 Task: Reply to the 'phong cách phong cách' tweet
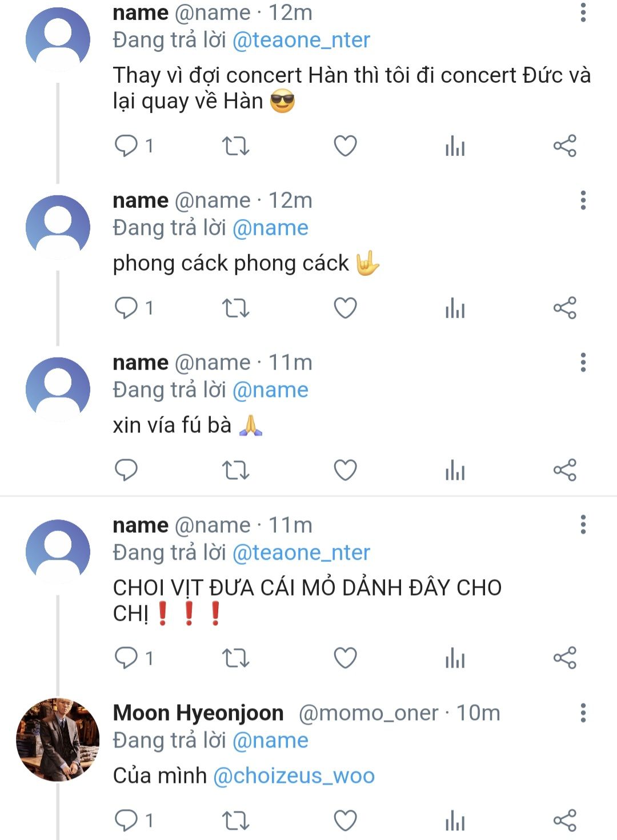126,308
